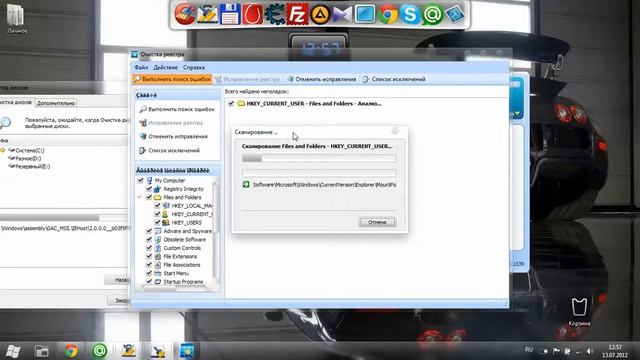The height and width of the screenshot is (360, 640).
Task: Uncheck HKEY_LOCAL_MA tree checkbox
Action: pyautogui.click(x=157, y=206)
